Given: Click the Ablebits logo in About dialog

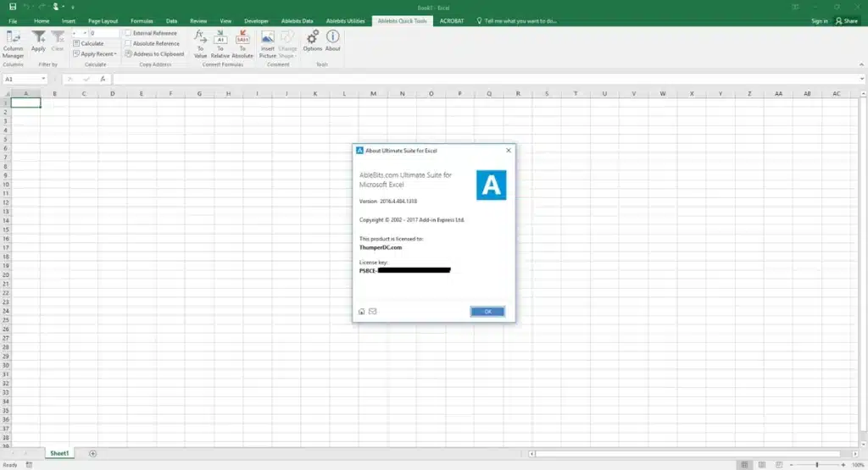Looking at the screenshot, I should pyautogui.click(x=491, y=185).
